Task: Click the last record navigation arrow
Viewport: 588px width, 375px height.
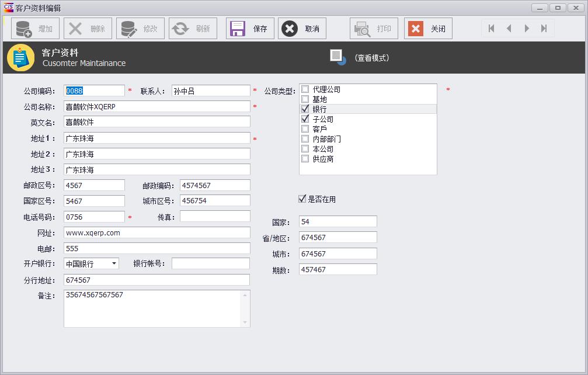Action: coord(545,28)
